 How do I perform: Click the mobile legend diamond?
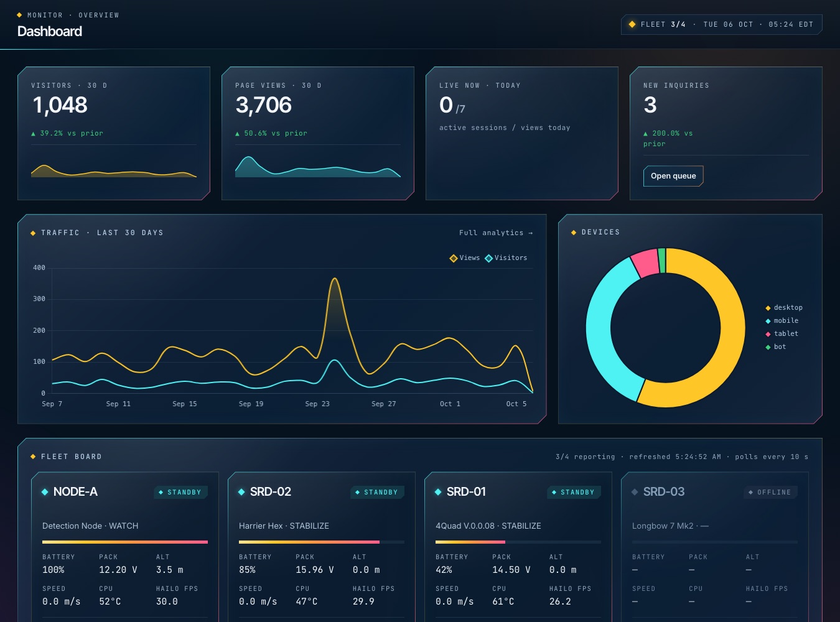coord(768,321)
